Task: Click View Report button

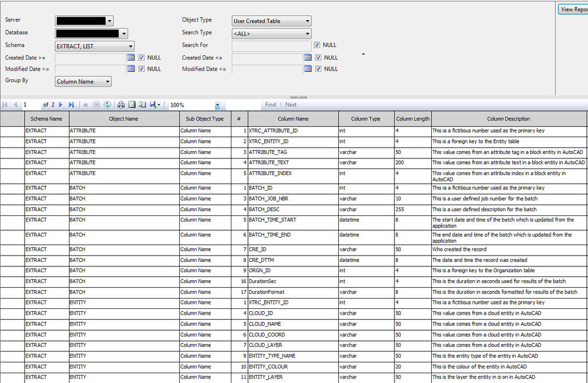Action: (572, 9)
